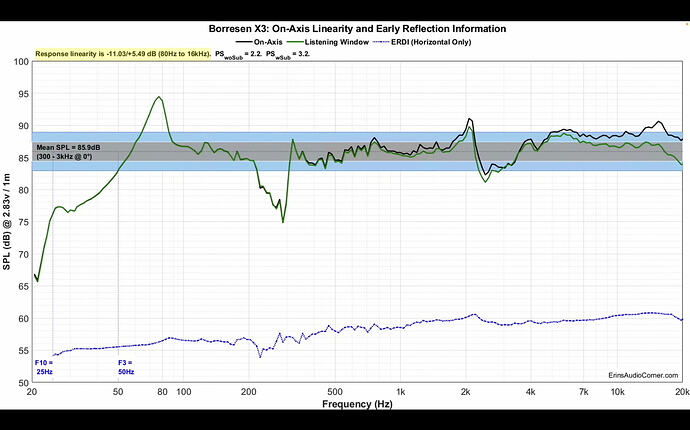Image resolution: width=690 pixels, height=430 pixels.
Task: Click the Frequency (Hz) axis title
Action: click(357, 404)
